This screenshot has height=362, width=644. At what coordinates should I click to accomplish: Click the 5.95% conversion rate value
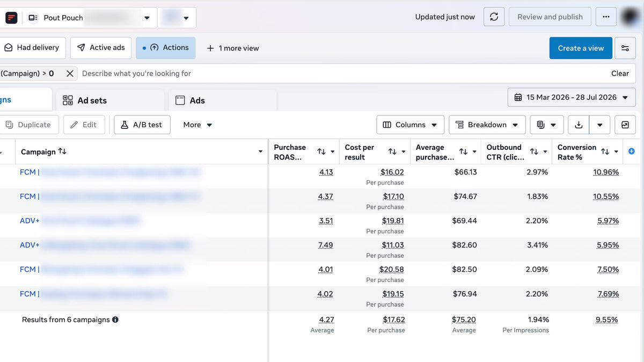(x=608, y=245)
